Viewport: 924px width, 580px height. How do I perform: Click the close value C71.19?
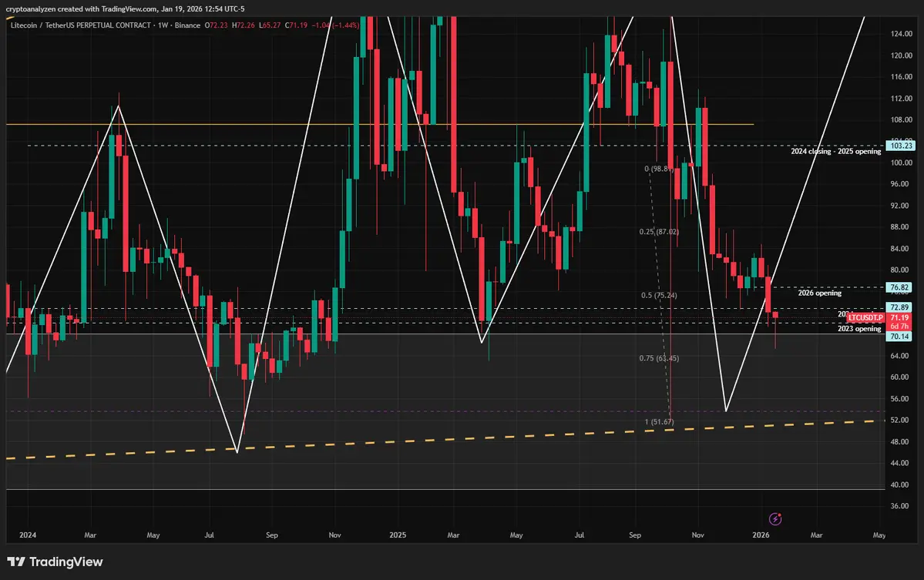click(x=296, y=25)
